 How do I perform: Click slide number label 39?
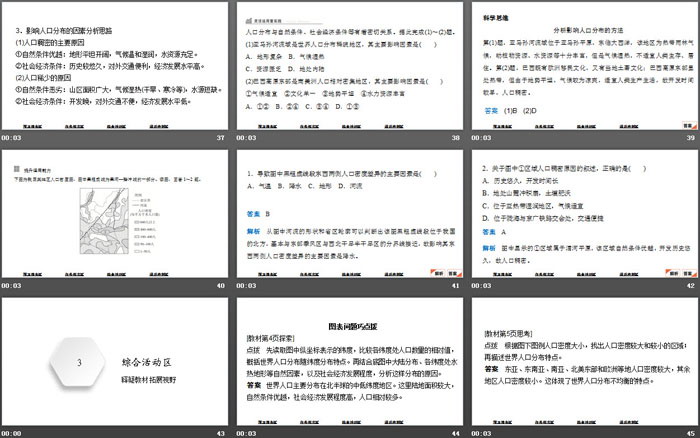[691, 138]
